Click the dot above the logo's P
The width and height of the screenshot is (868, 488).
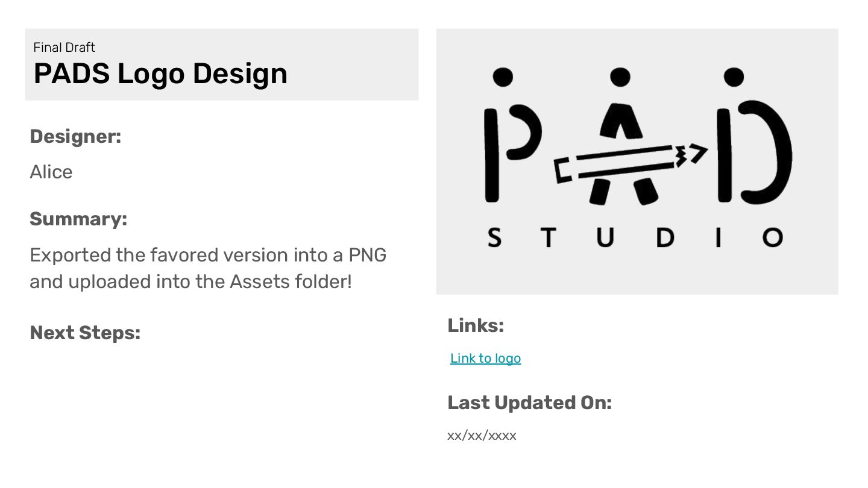(x=503, y=77)
